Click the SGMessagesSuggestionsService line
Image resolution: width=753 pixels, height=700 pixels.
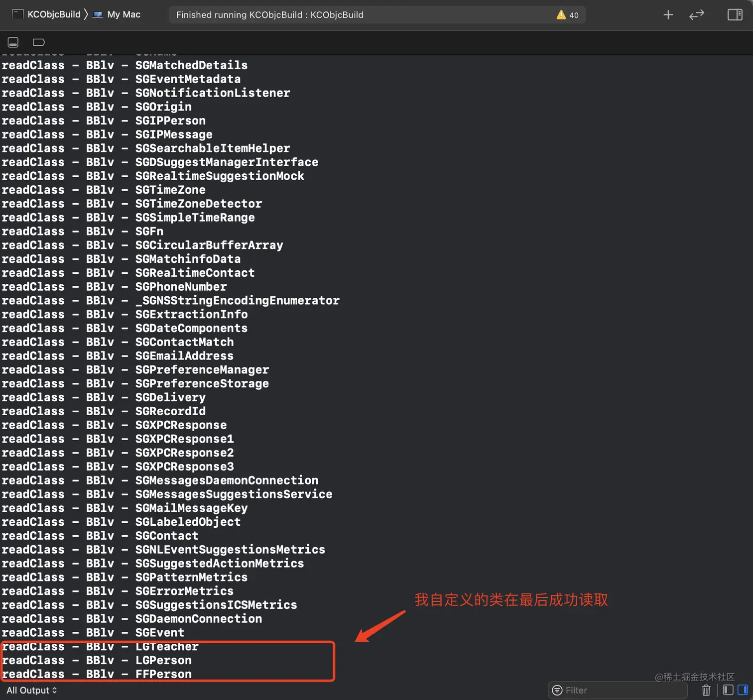(167, 494)
